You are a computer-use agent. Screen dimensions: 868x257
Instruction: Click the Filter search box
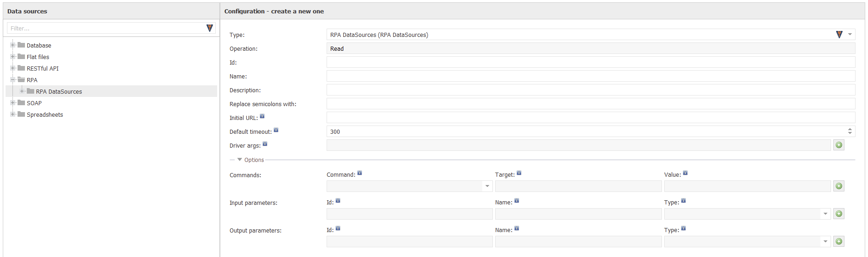[106, 28]
